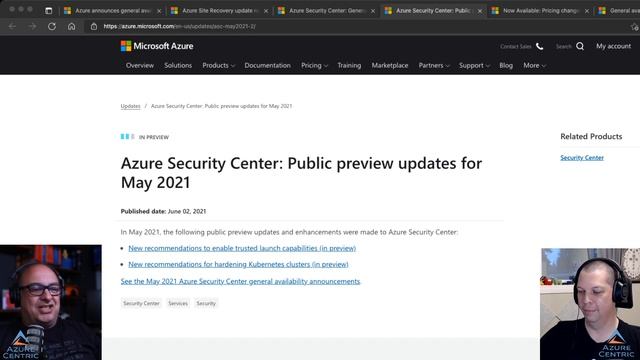Click the right presenter webcam thumbnail
640x360 pixels.
click(x=591, y=304)
